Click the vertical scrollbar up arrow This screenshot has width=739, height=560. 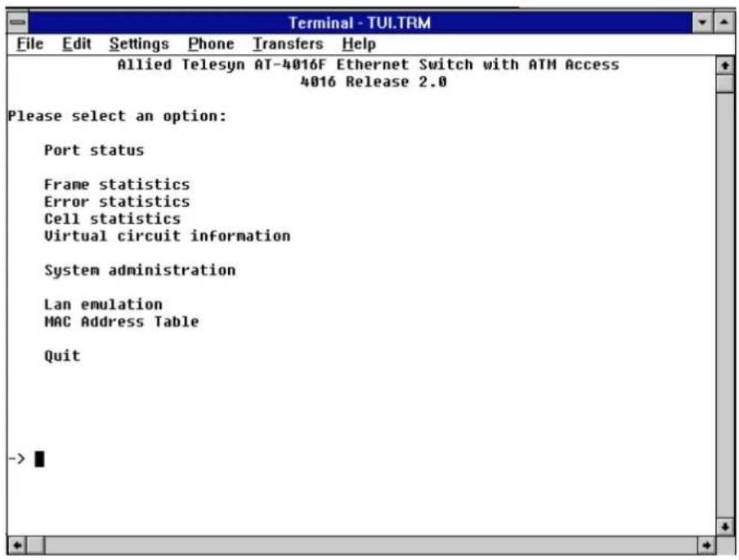coord(725,65)
